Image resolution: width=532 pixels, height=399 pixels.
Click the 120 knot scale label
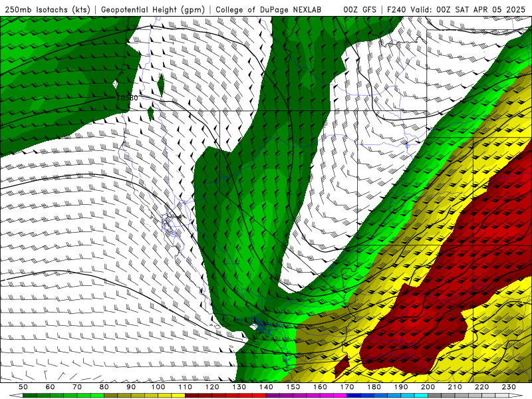[x=212, y=387]
